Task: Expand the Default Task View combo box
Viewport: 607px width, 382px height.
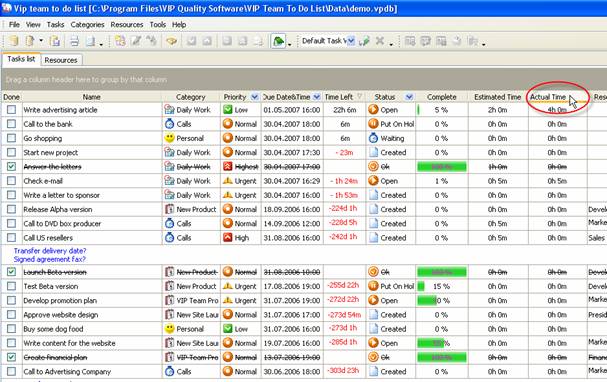Action: [x=351, y=41]
